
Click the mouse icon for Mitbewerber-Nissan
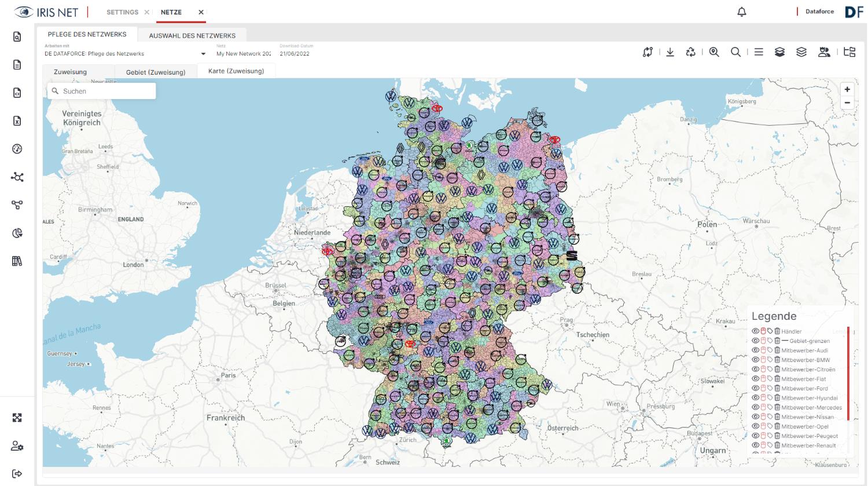tap(763, 417)
